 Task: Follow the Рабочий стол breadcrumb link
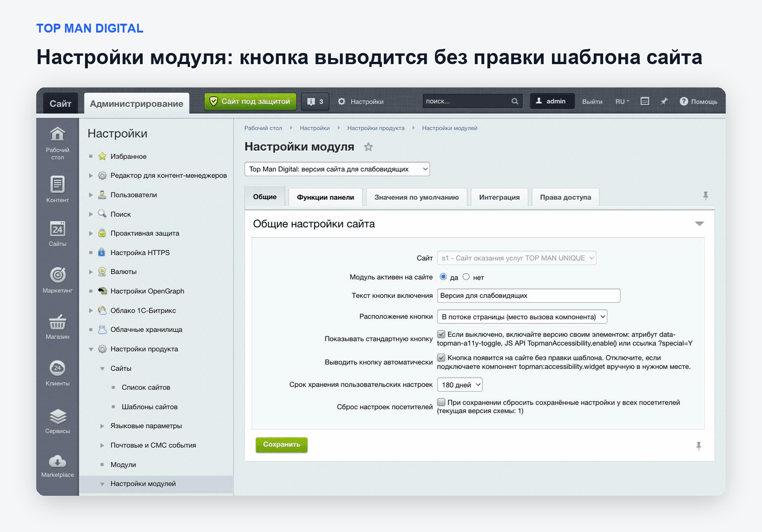coord(263,128)
